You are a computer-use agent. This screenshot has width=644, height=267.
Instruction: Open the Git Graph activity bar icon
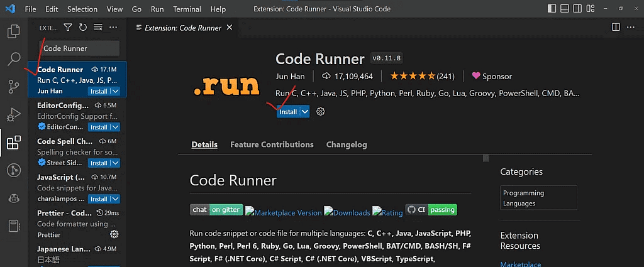14,170
